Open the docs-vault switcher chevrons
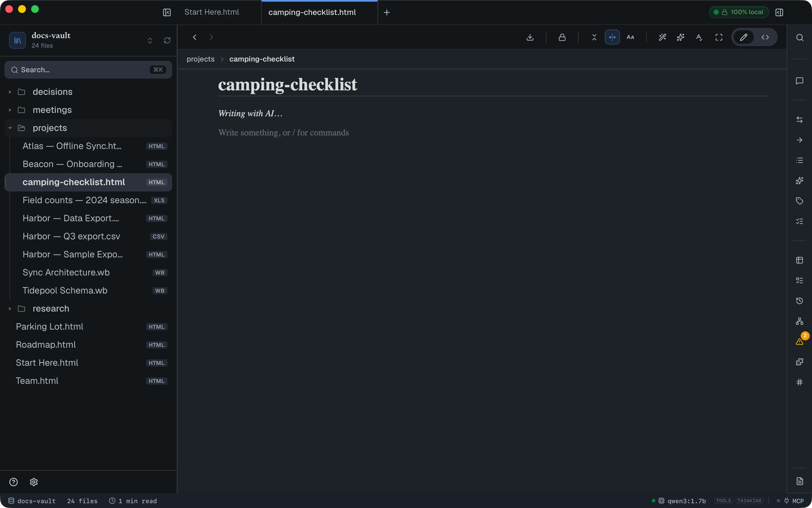 (x=150, y=41)
